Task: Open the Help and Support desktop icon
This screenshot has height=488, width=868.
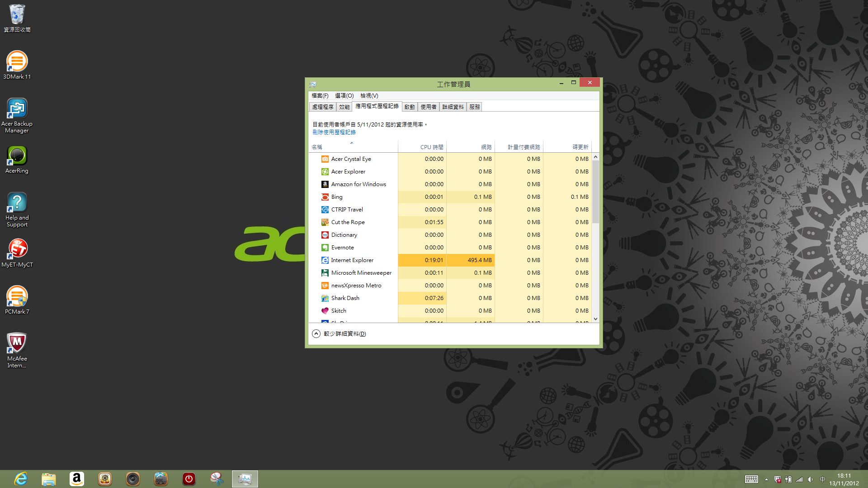Action: tap(17, 210)
